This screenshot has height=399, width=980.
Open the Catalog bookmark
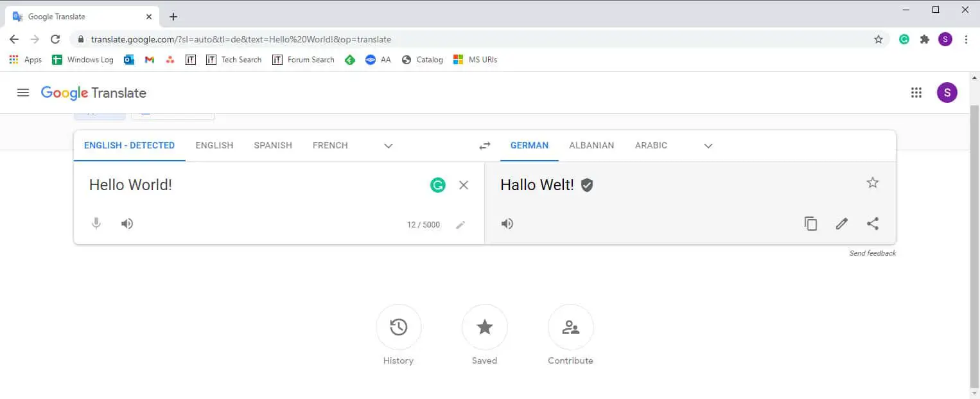point(423,60)
